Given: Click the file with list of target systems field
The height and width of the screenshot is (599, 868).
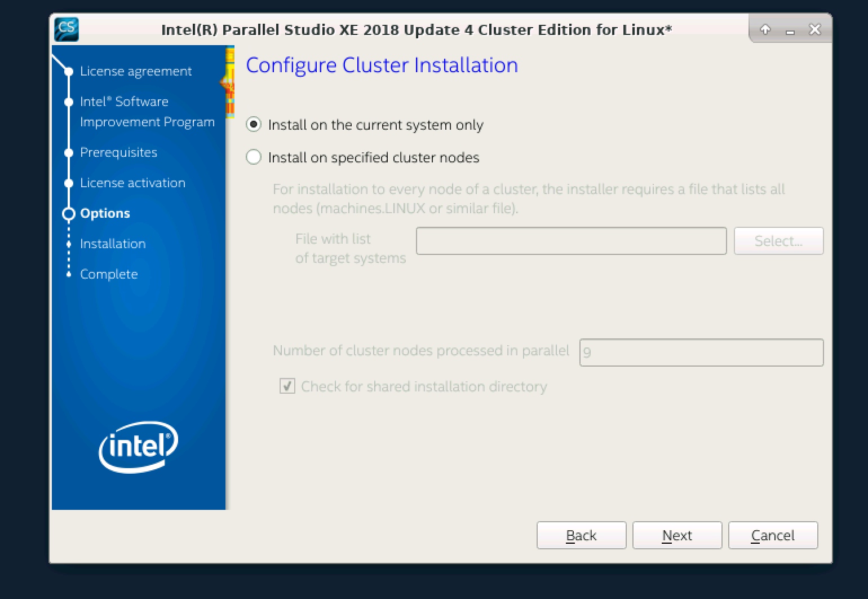Looking at the screenshot, I should pos(571,241).
